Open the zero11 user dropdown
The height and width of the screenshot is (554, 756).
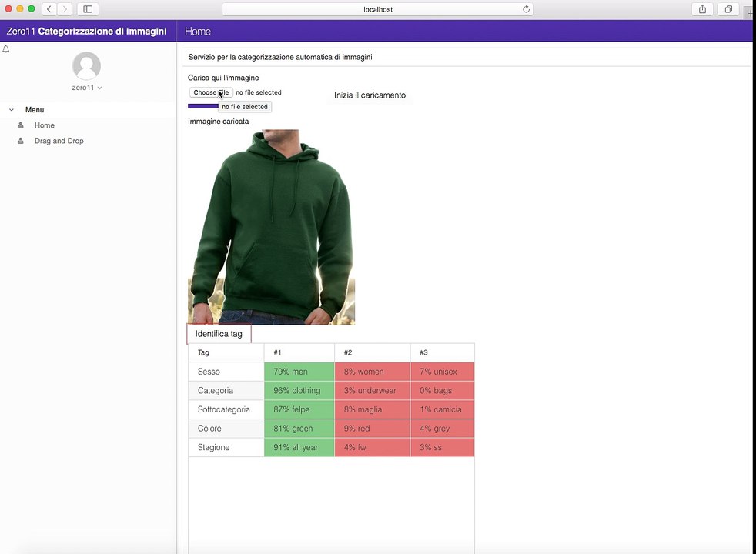[87, 88]
